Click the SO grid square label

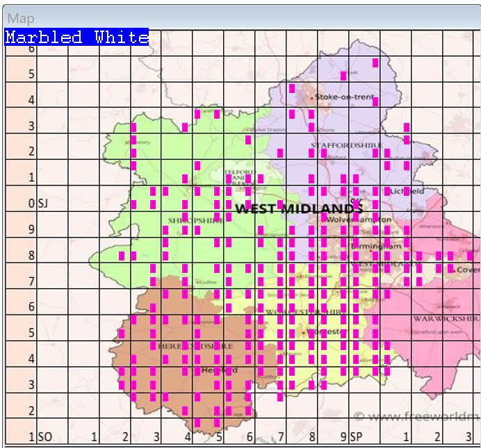[44, 438]
